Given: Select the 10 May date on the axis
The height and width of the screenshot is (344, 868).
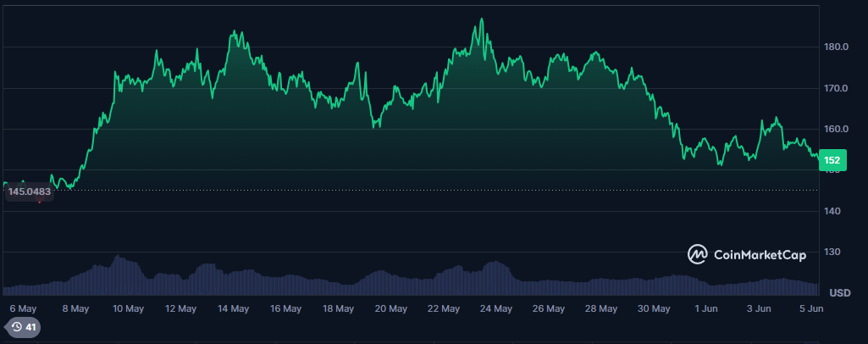Looking at the screenshot, I should tap(128, 308).
